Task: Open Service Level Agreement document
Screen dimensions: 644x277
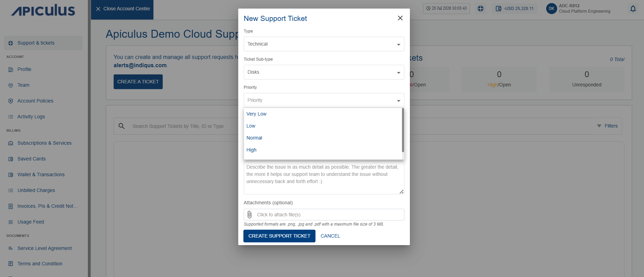Action: click(x=45, y=248)
